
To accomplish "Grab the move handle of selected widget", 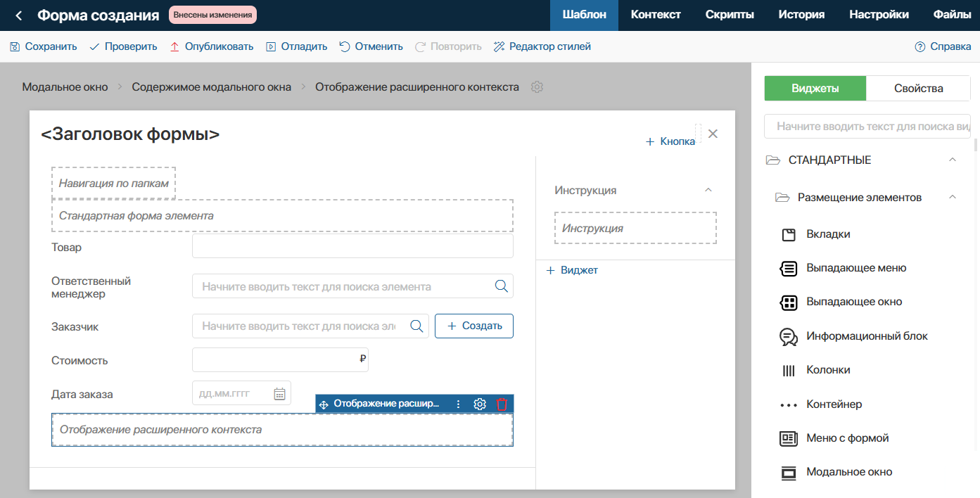I will tap(324, 404).
